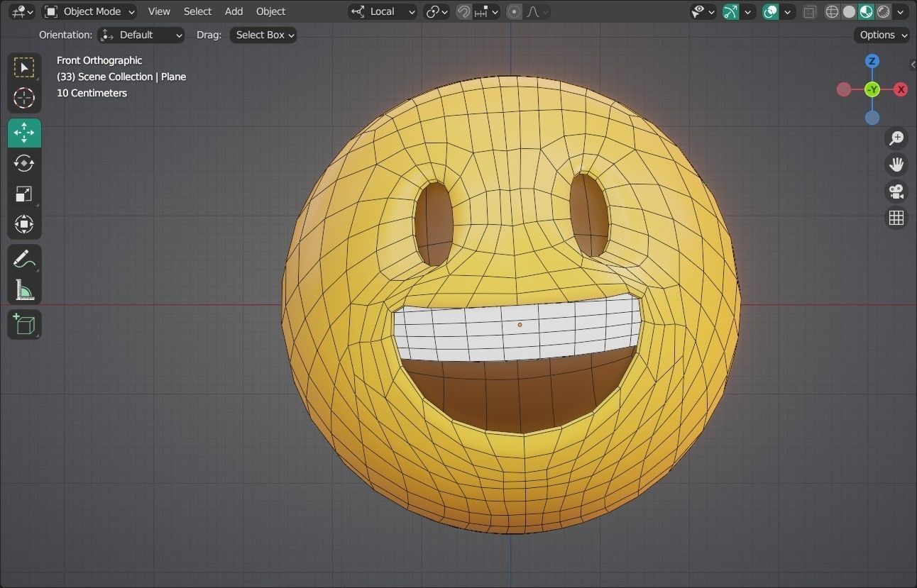Click the faded red negative X gizmo ball
The height and width of the screenshot is (588, 917).
click(x=844, y=89)
